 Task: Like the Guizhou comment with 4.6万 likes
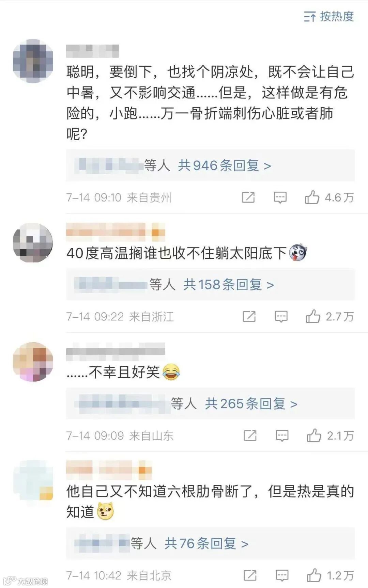[x=329, y=197]
